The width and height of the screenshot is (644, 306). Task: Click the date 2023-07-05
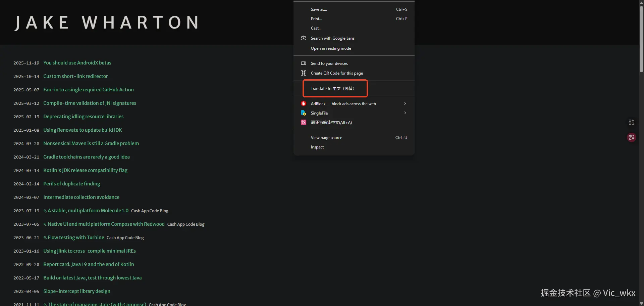[x=26, y=224]
